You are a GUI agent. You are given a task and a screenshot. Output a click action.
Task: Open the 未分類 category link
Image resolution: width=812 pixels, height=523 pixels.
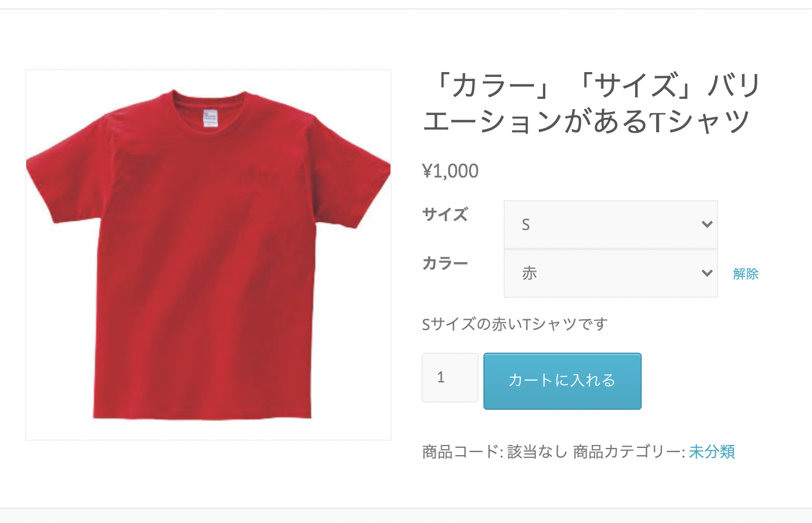click(712, 452)
